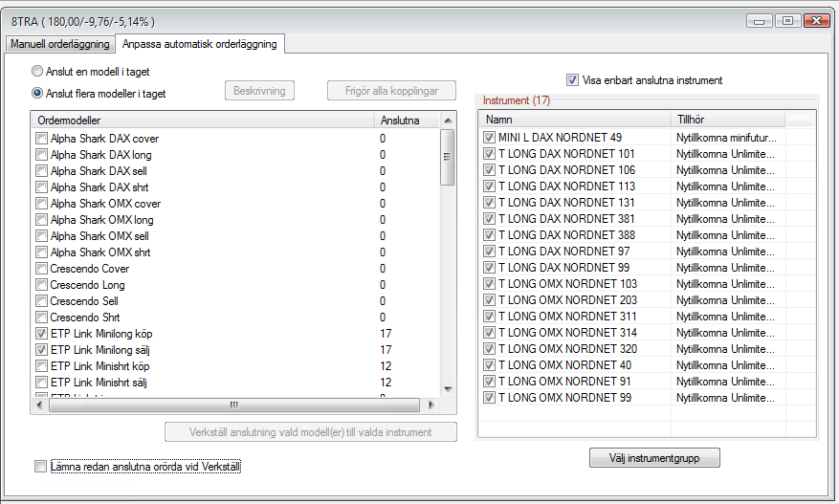Click the Välj instrumentgrupp button

(x=654, y=458)
